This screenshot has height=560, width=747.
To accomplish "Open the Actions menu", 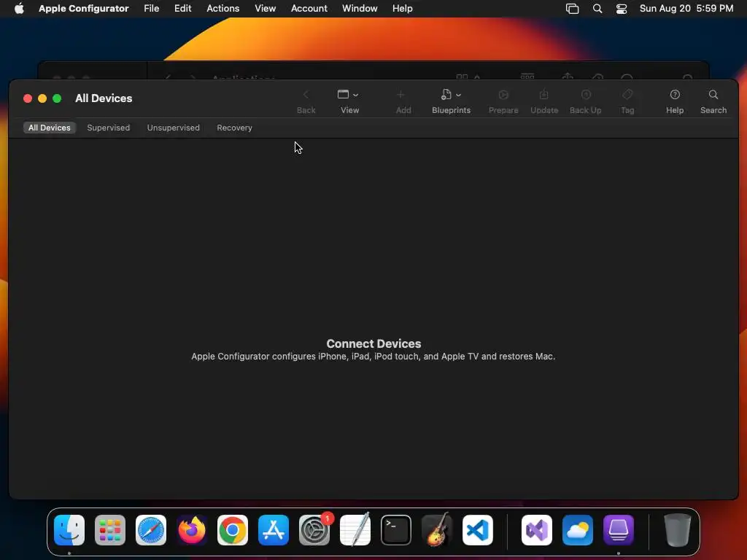I will (x=223, y=8).
